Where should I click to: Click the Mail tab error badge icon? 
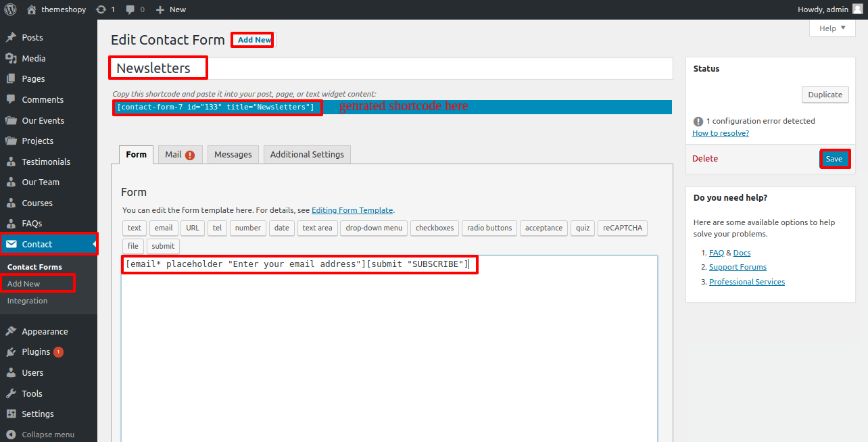pos(190,155)
